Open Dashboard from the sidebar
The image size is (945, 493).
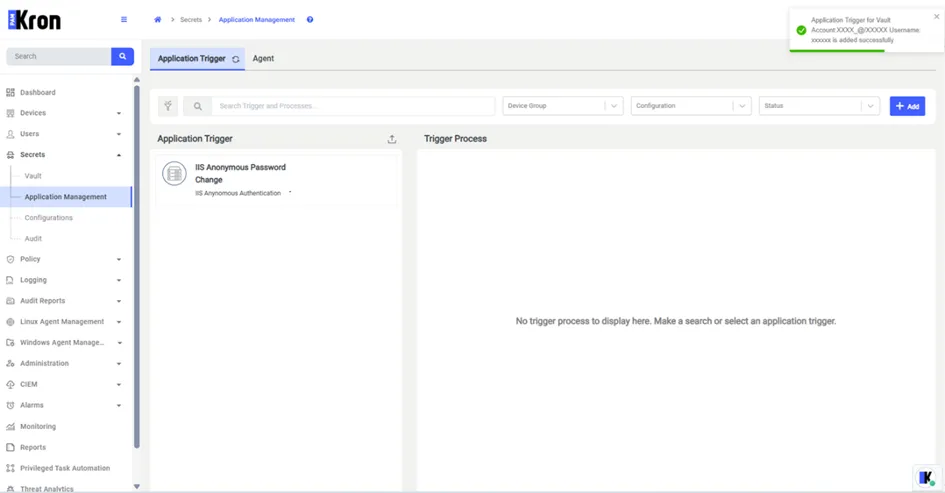(37, 92)
